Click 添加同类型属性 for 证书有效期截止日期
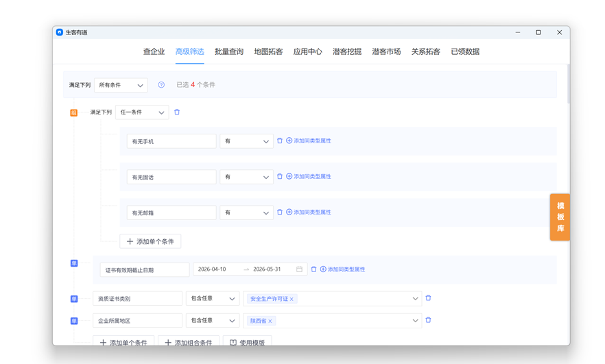The width and height of the screenshot is (605, 364). (342, 269)
